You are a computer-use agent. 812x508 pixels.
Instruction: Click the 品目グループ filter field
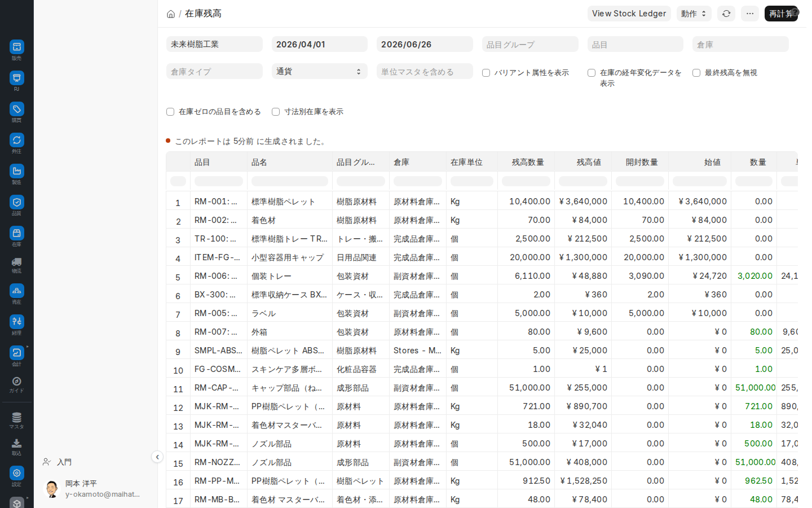530,45
